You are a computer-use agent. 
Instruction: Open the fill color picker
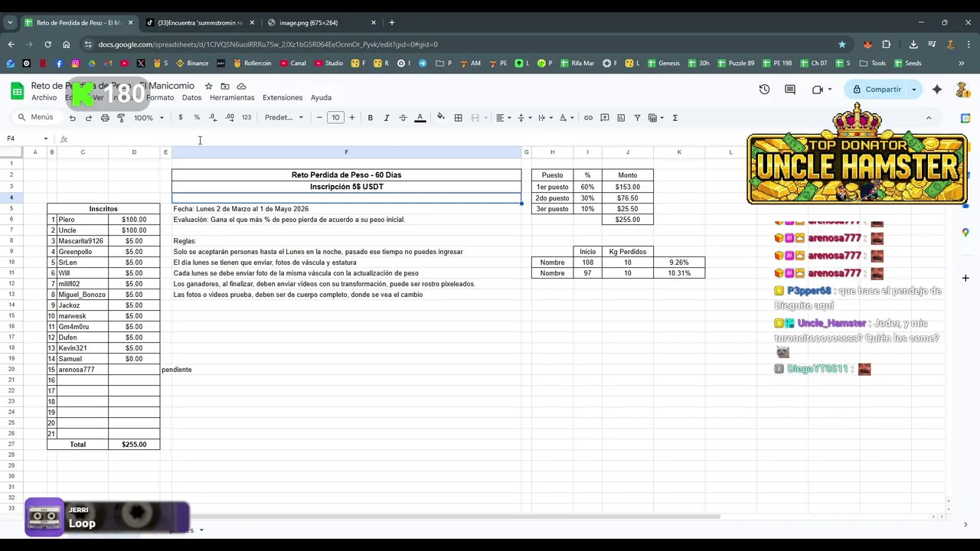click(440, 118)
